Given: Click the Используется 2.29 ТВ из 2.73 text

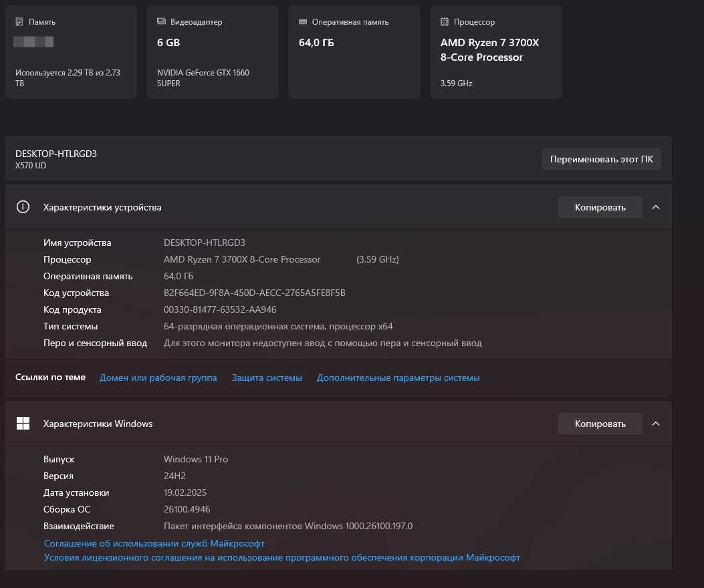Looking at the screenshot, I should coord(68,78).
